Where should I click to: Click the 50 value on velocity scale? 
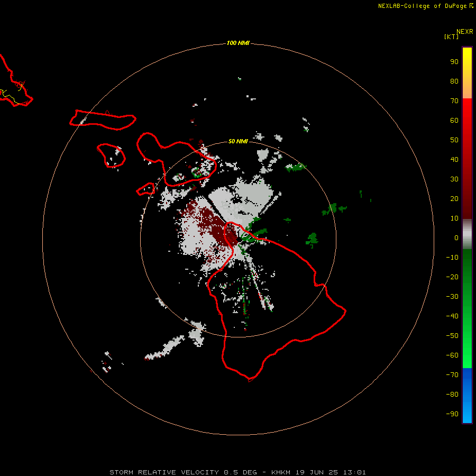click(454, 140)
